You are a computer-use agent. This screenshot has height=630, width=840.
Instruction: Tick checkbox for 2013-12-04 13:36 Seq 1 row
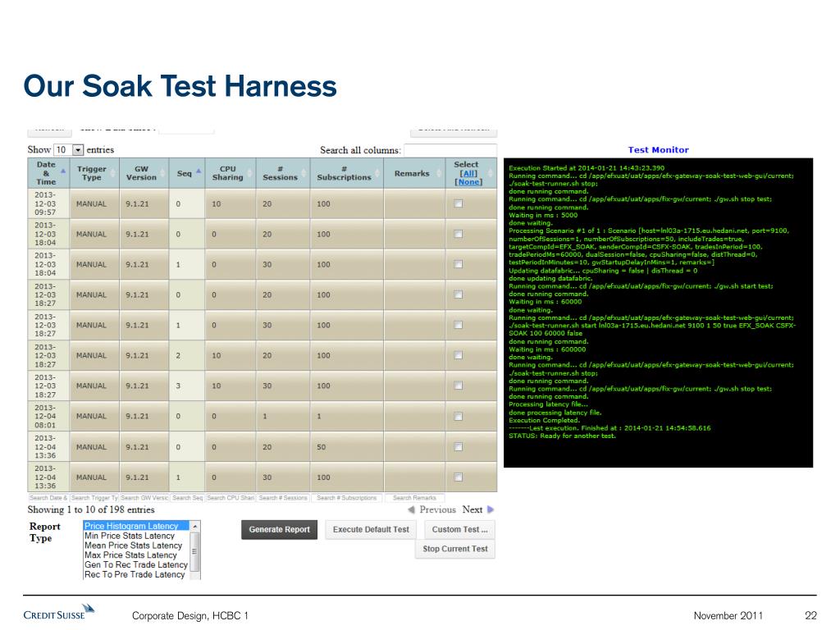click(x=458, y=477)
